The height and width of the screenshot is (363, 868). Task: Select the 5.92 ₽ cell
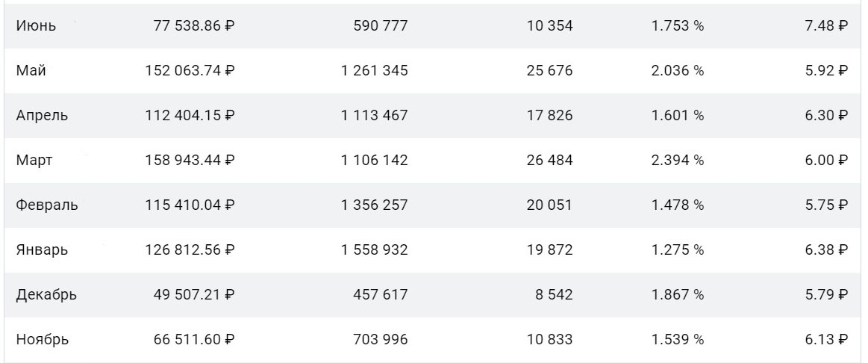(x=826, y=70)
